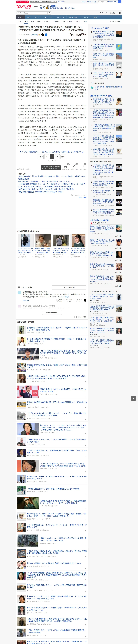Image resolution: width=138 pixels, height=644 pixels.
Task: Open the 新規取得 signup link in header
Action: (54, 6)
